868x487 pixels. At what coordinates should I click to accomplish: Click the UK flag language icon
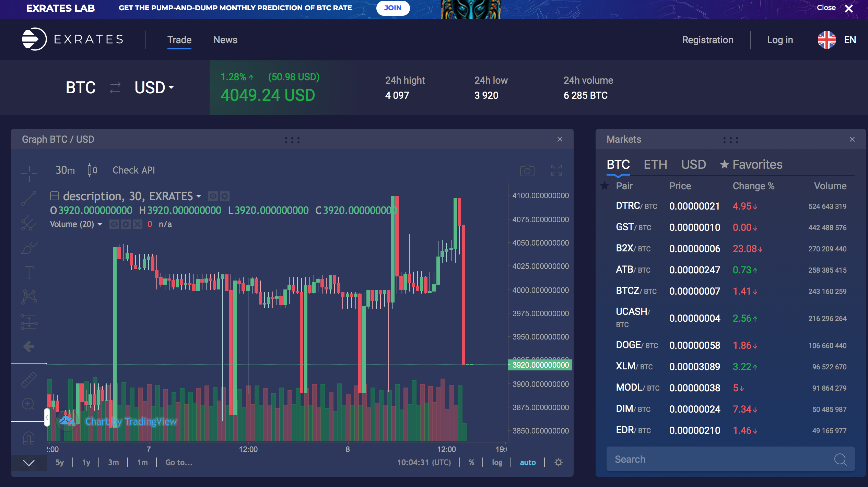pos(826,40)
